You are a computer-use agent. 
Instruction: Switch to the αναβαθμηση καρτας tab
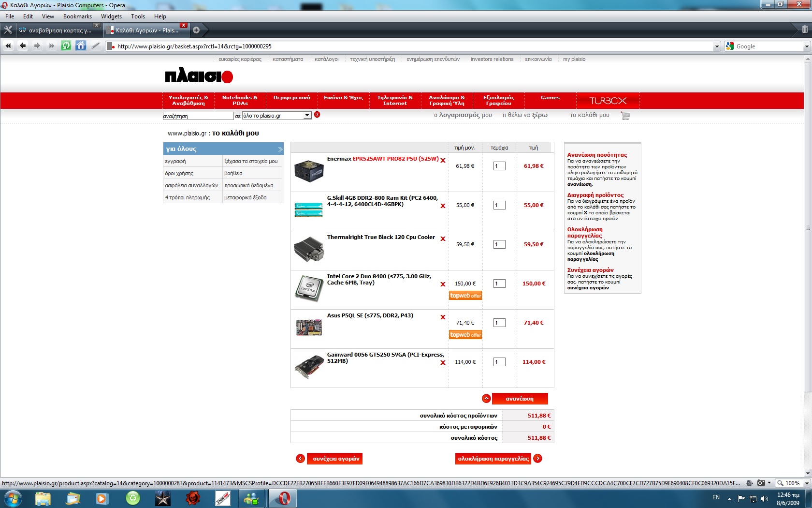pos(59,30)
